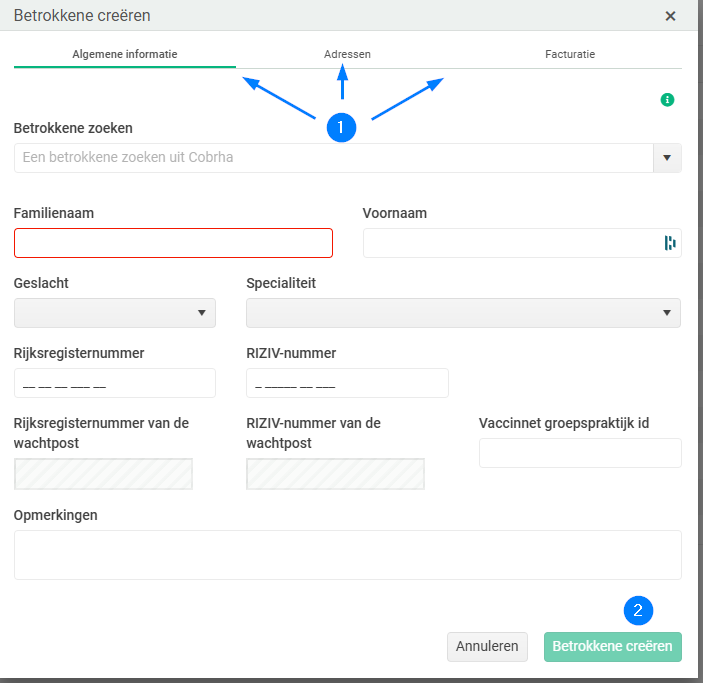Click the Opmerkingen text area
Viewport: 703px width, 683px height.
coord(347,555)
